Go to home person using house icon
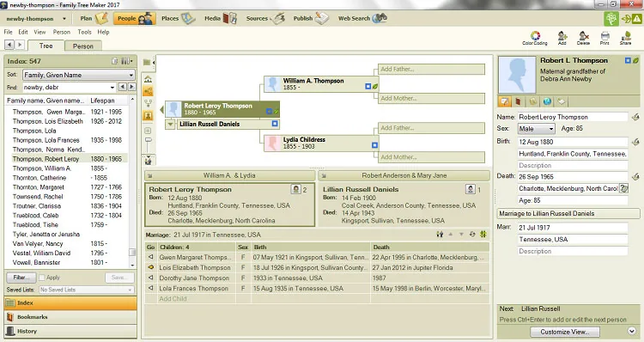 click(149, 79)
